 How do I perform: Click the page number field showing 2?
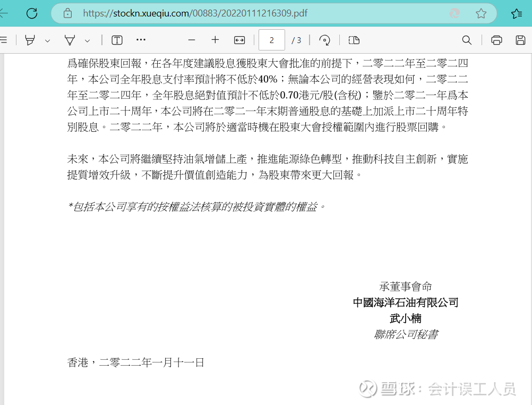272,40
